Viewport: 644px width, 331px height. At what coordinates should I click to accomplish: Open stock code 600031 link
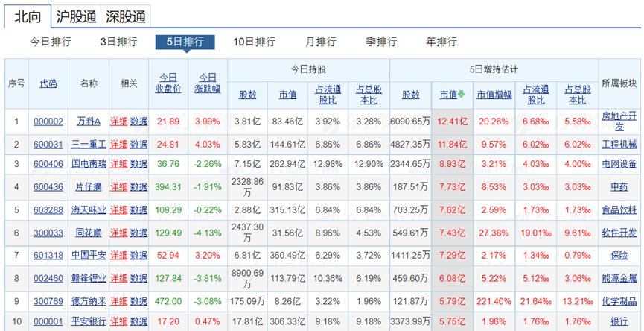click(x=48, y=145)
